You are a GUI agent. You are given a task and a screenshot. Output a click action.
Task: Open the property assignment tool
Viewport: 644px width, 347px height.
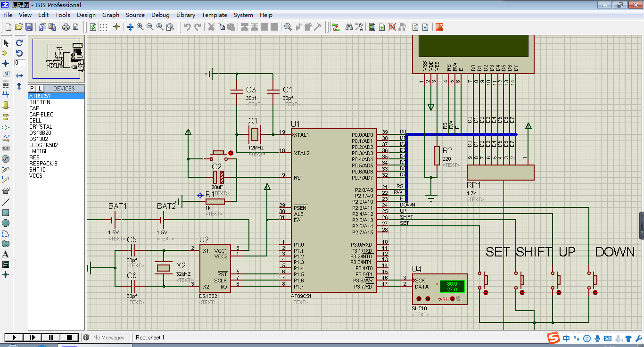point(359,27)
